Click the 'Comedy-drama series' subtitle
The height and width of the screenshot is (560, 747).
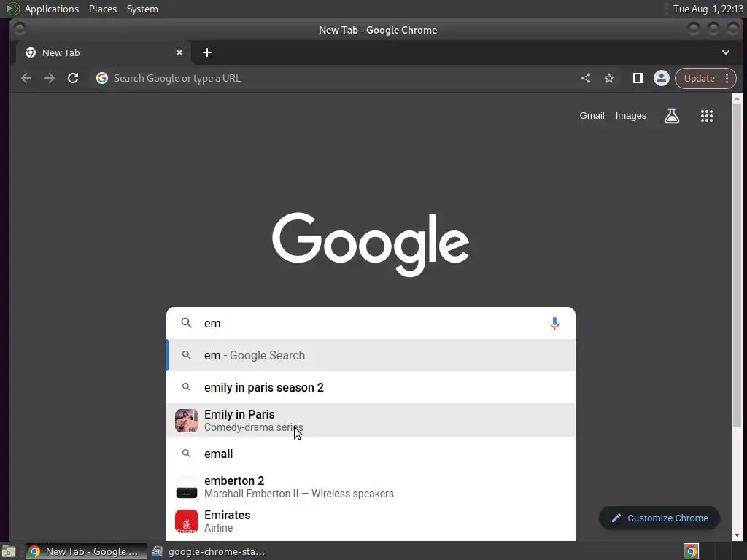point(253,427)
